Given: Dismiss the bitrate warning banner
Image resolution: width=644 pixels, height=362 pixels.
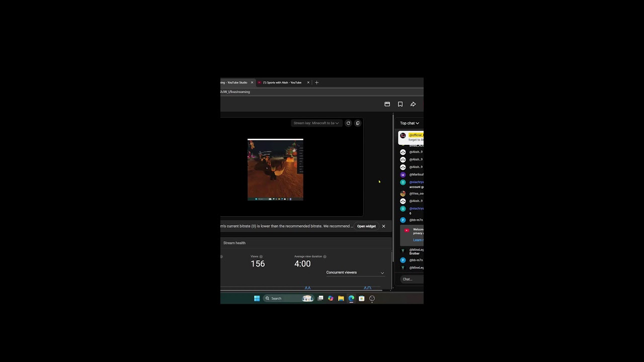Looking at the screenshot, I should point(383,226).
